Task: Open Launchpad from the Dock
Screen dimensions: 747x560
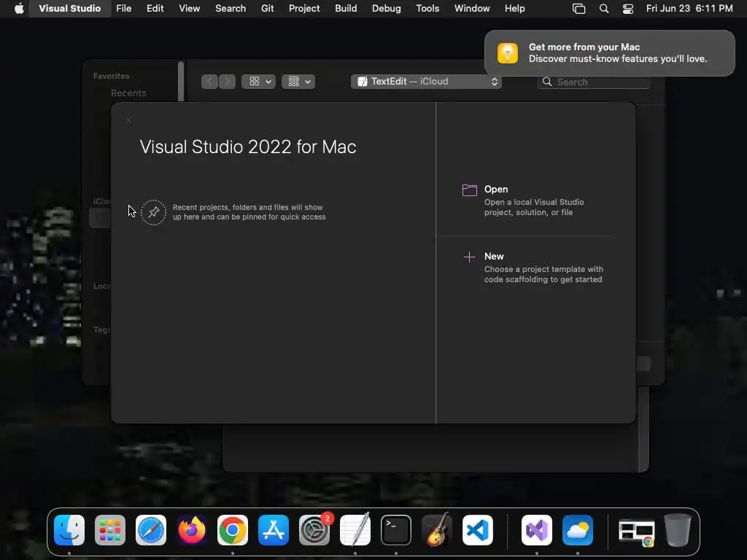Action: [x=110, y=530]
